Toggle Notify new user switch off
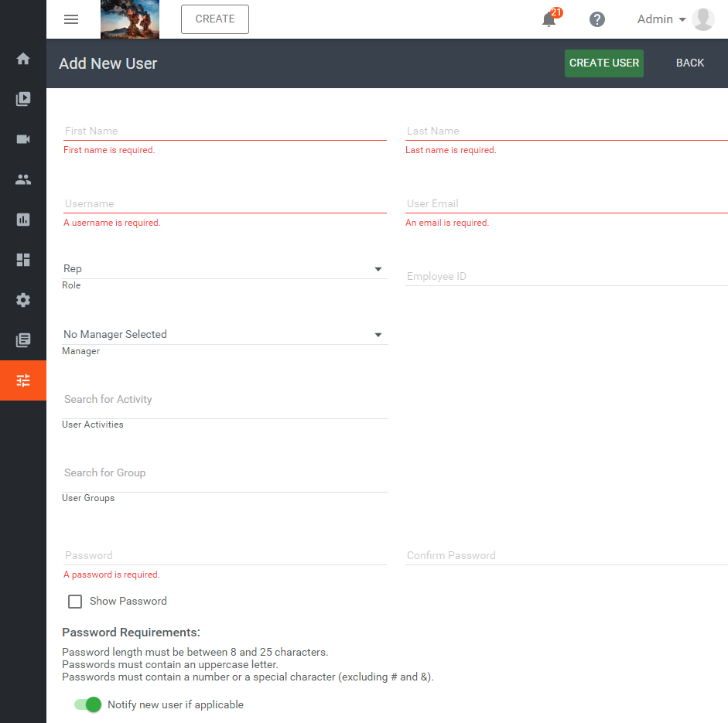The width and height of the screenshot is (728, 723). (x=87, y=704)
